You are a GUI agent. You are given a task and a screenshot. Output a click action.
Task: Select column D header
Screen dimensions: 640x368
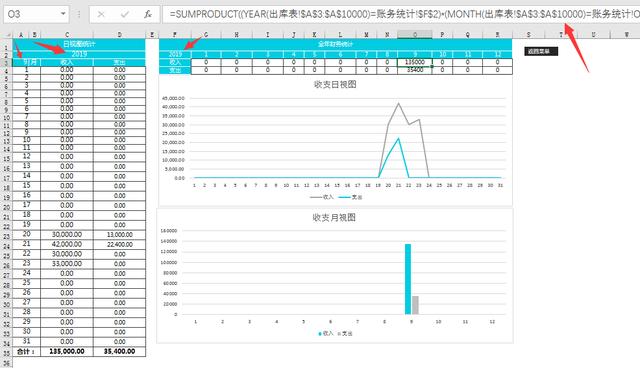[x=119, y=35]
